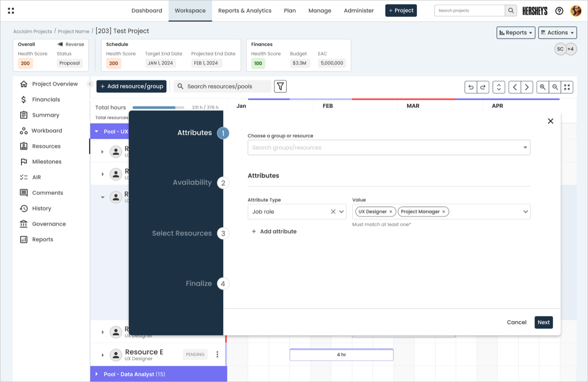
Task: Open the Actions dropdown button
Action: click(x=557, y=33)
